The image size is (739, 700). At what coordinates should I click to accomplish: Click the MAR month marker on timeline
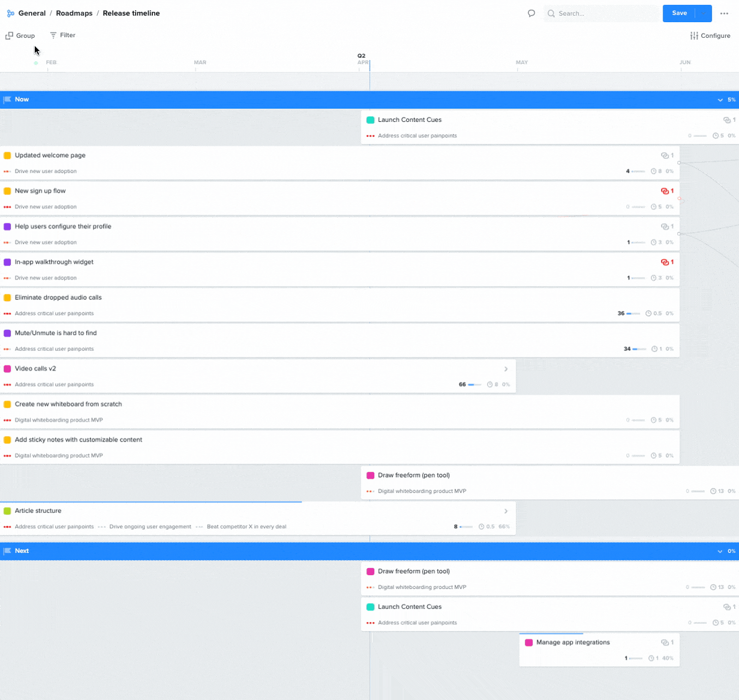click(x=200, y=62)
